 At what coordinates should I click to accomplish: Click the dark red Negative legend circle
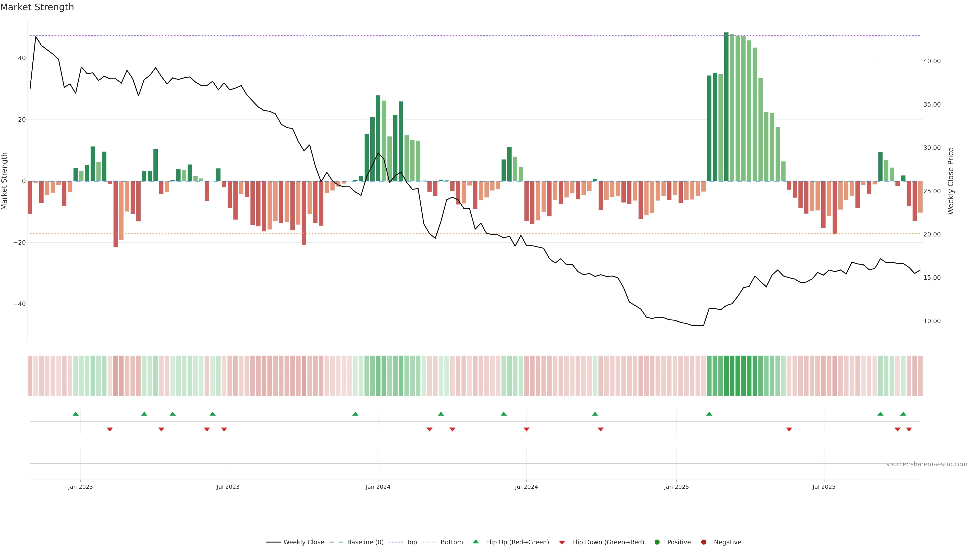703,542
